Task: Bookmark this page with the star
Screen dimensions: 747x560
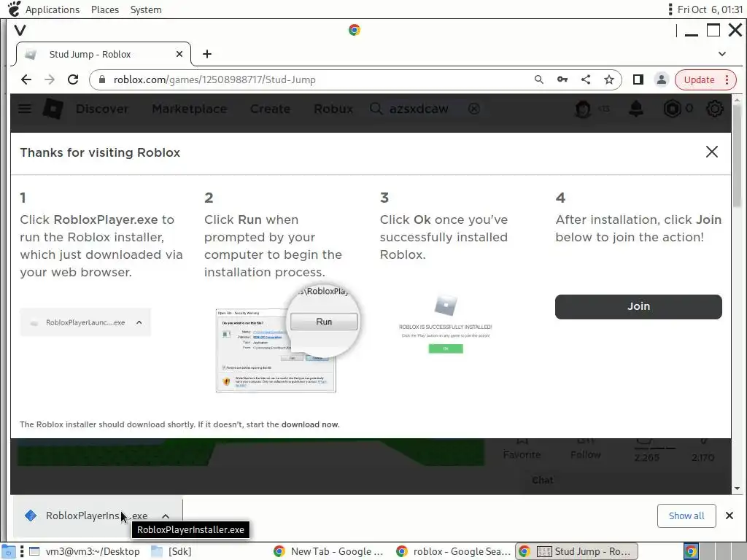Action: tap(609, 79)
